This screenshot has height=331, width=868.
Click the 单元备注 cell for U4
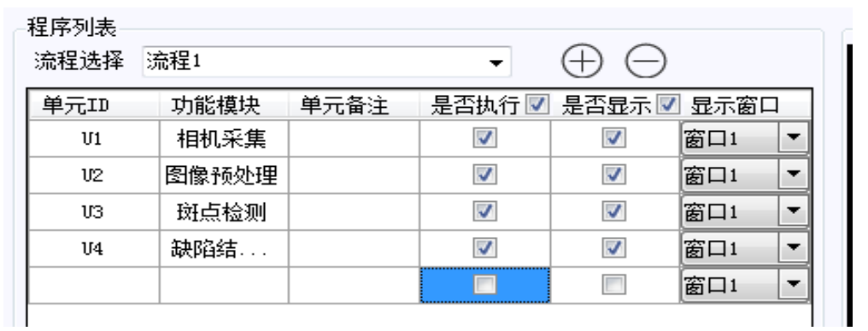pos(354,248)
